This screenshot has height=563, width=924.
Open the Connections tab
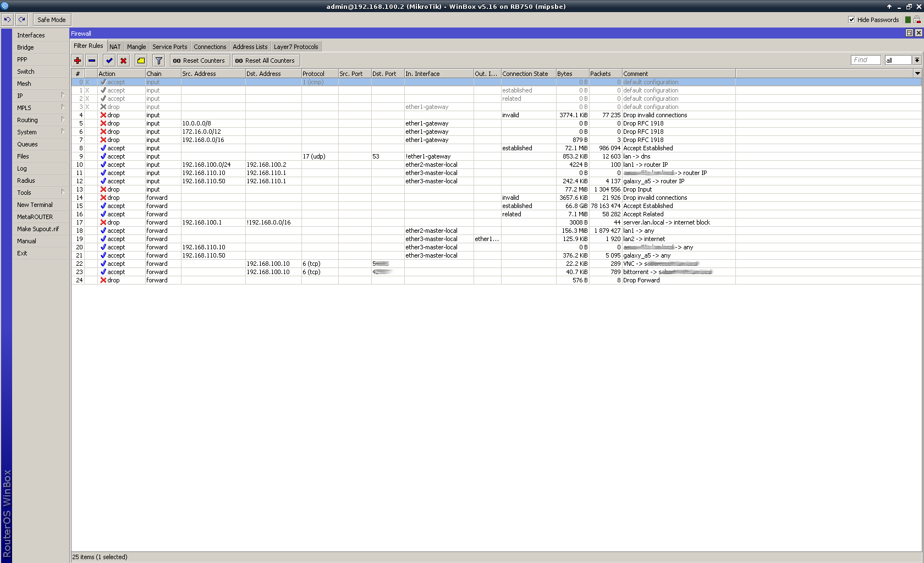pyautogui.click(x=210, y=47)
